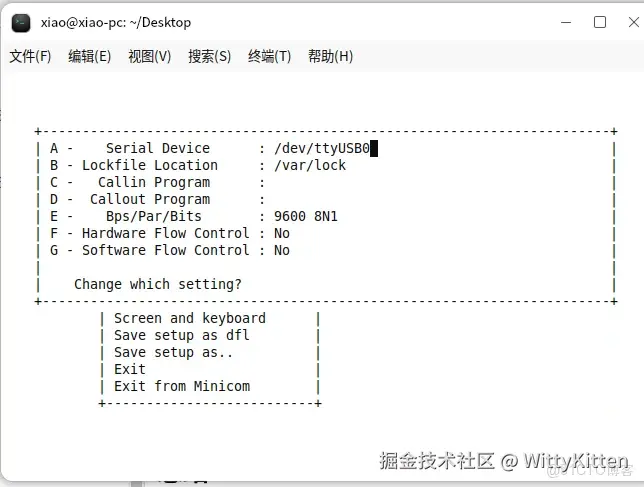Toggle Software Flow Control No value
Image resolution: width=644 pixels, height=487 pixels.
click(x=282, y=250)
